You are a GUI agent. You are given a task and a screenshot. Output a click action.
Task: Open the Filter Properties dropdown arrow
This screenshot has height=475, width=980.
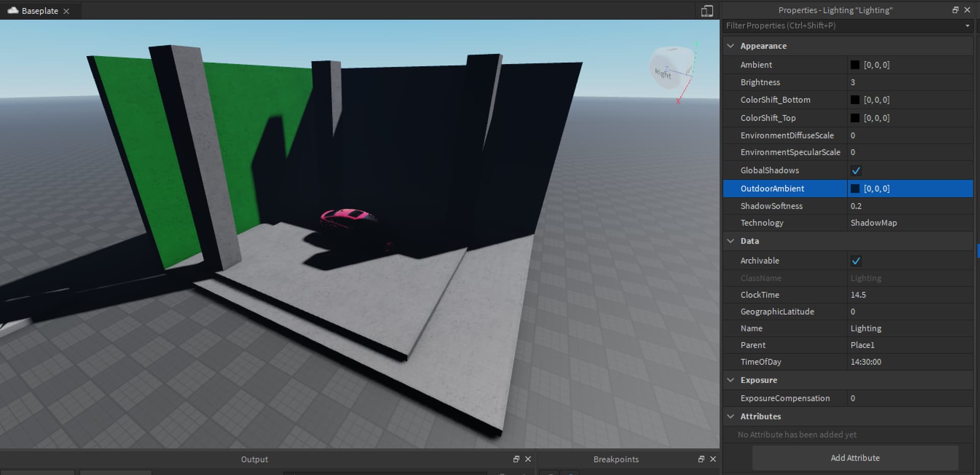[x=968, y=26]
